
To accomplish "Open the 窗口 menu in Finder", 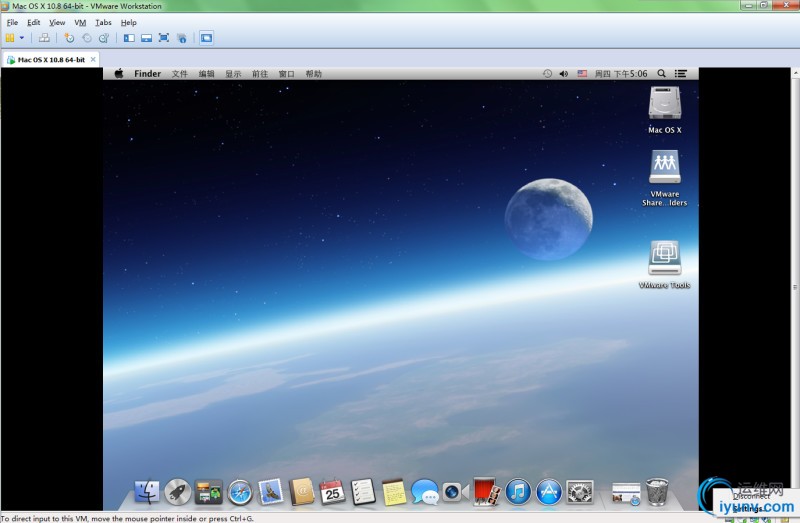I will 287,73.
